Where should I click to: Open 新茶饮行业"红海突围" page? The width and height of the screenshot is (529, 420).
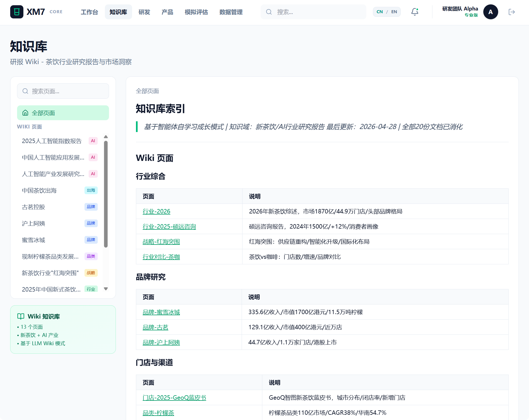click(x=59, y=273)
